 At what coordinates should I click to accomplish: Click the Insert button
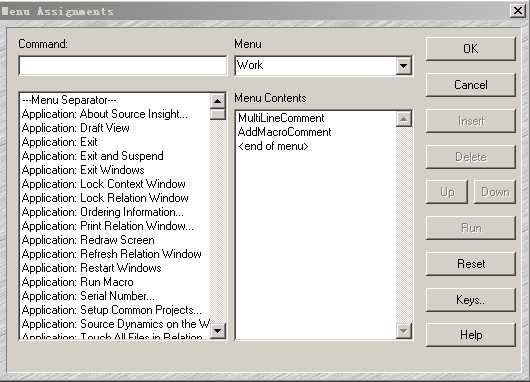[x=471, y=121]
